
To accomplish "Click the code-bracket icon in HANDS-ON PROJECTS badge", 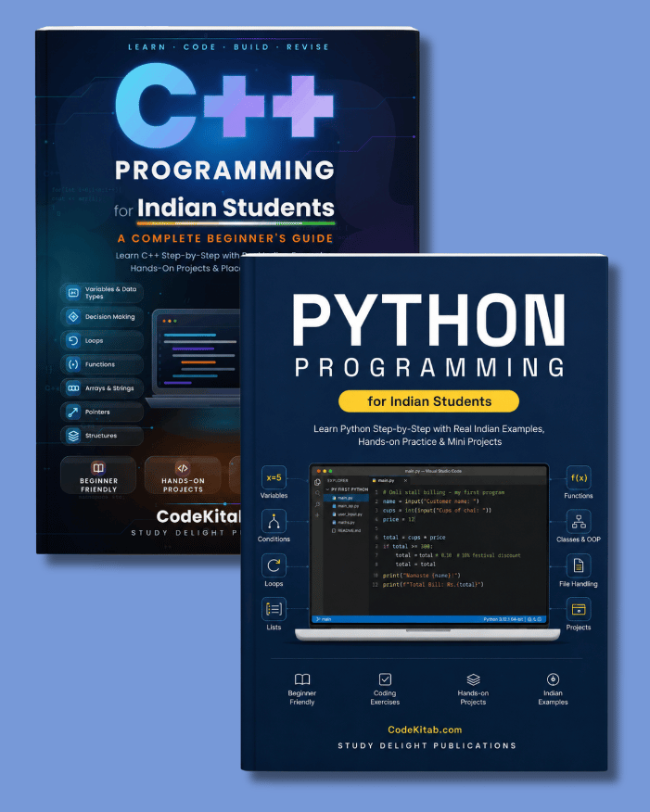I will pos(183,468).
